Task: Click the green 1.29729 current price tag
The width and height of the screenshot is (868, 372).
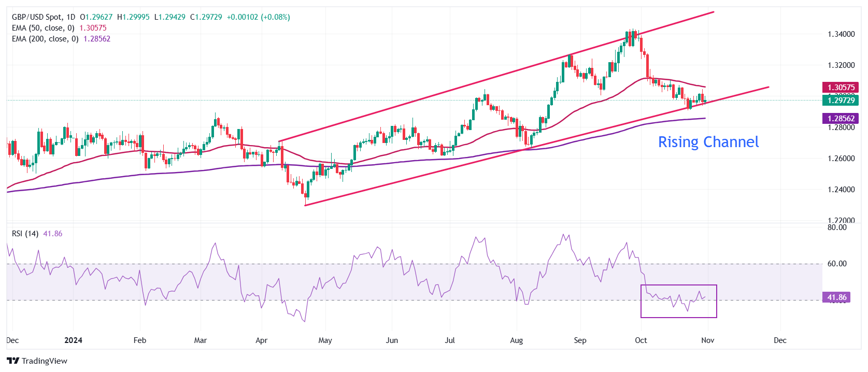Action: 840,101
